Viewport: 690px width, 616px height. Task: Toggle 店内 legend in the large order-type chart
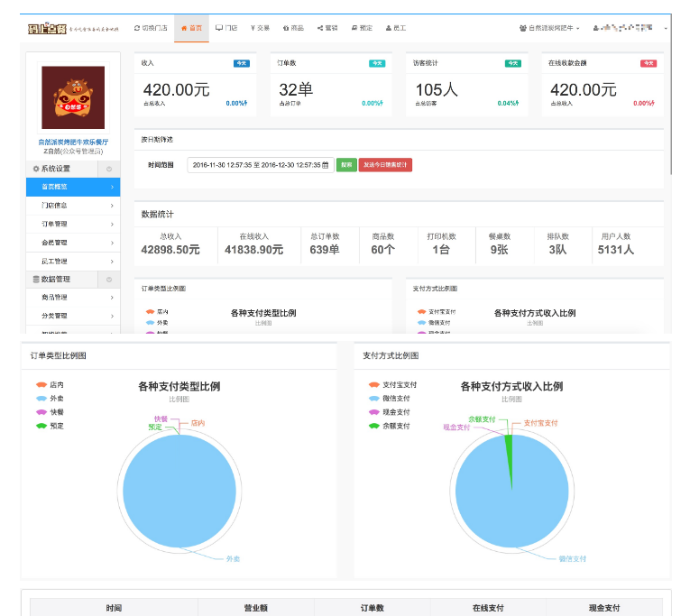(x=50, y=385)
